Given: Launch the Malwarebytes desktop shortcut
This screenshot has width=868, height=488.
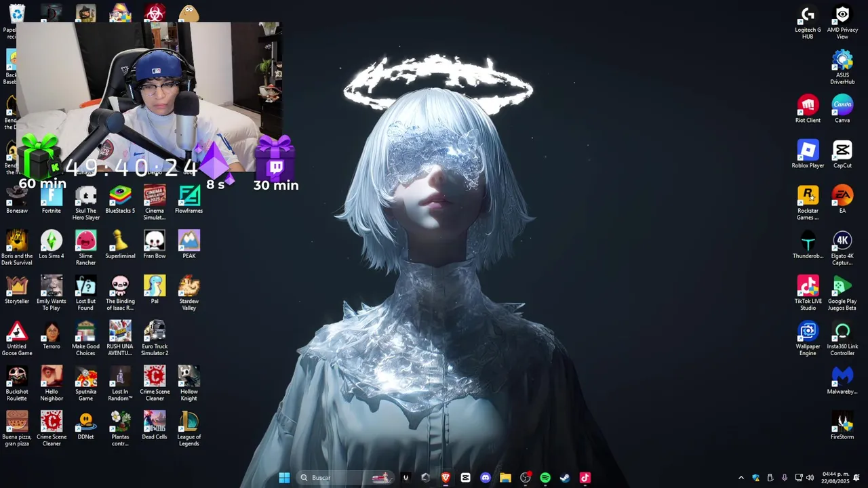Looking at the screenshot, I should pos(842,381).
